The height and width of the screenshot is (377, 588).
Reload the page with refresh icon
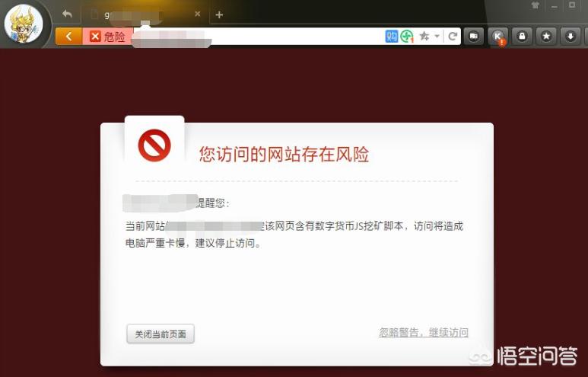[x=453, y=36]
